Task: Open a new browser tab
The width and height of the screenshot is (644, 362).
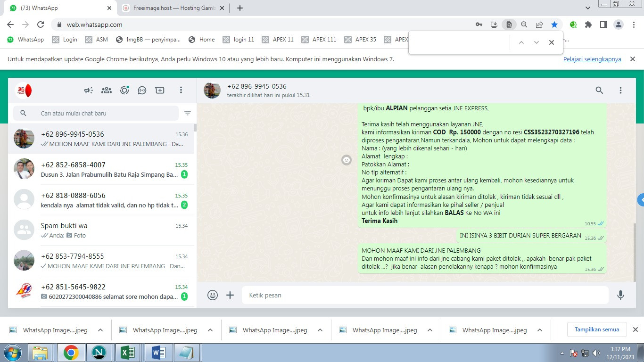Action: tap(240, 8)
